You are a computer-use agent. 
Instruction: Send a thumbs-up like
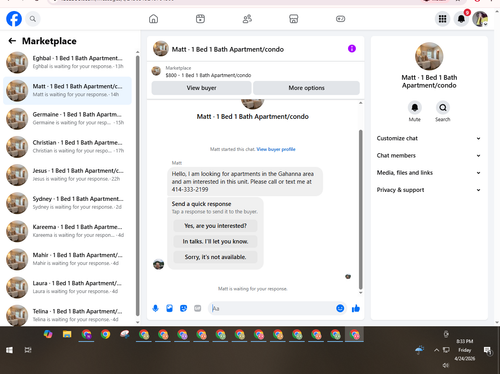point(356,308)
